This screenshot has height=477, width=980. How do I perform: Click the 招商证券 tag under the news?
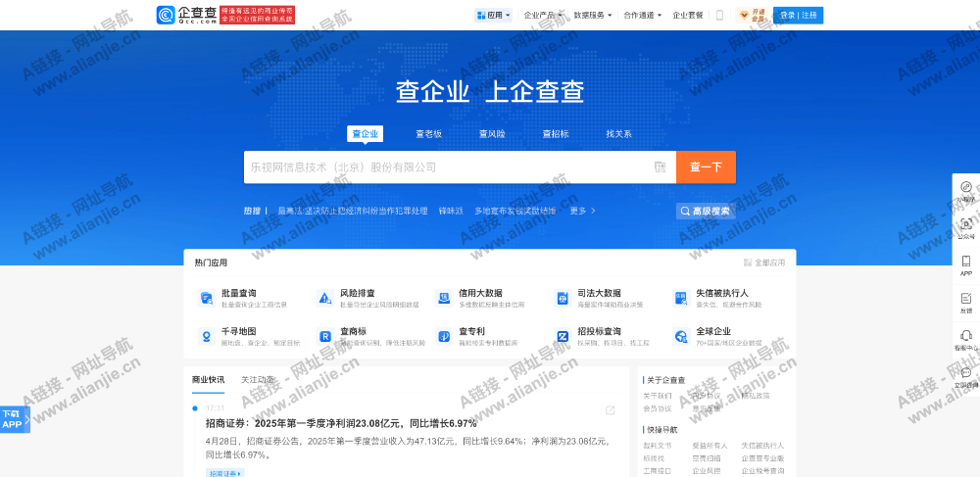click(x=225, y=473)
